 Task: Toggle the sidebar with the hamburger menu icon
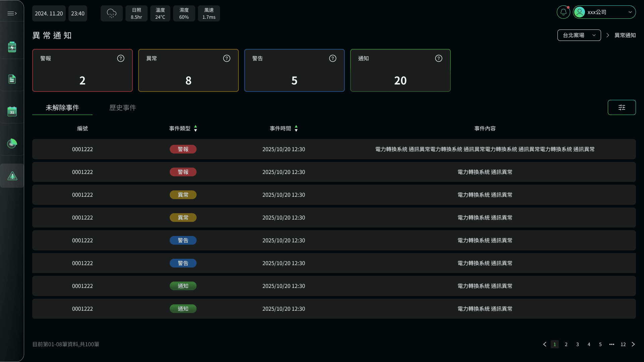pos(12,13)
